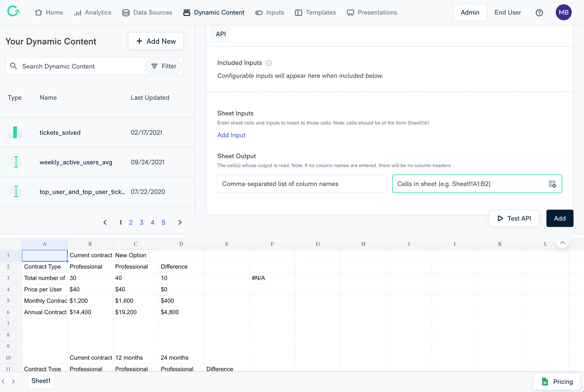Click the MB user avatar
The height and width of the screenshot is (392, 584).
[563, 13]
